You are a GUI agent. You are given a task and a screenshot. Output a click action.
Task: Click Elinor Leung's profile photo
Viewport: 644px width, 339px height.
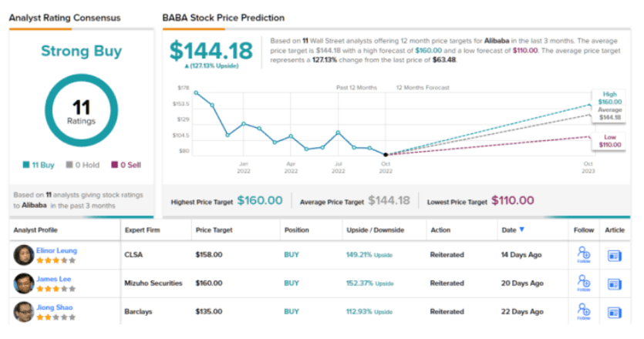24,254
